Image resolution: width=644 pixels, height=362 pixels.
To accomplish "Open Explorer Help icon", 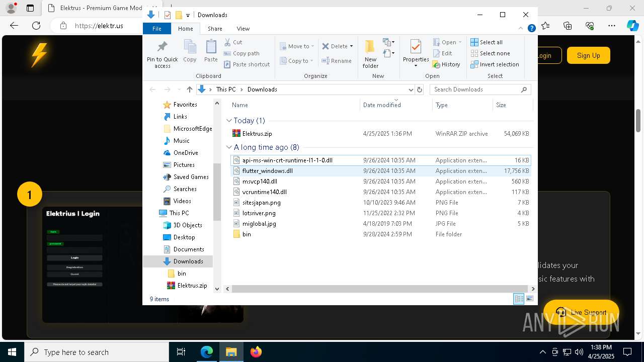I will click(531, 29).
